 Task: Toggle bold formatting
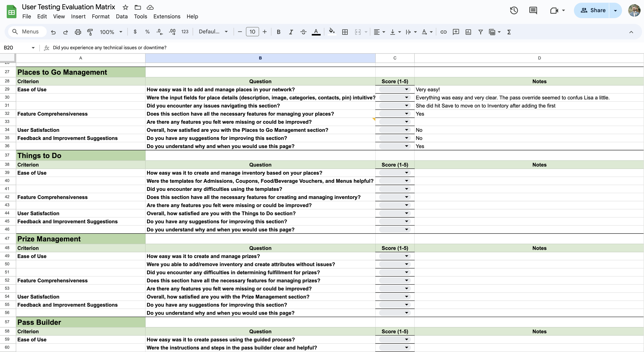pyautogui.click(x=278, y=32)
